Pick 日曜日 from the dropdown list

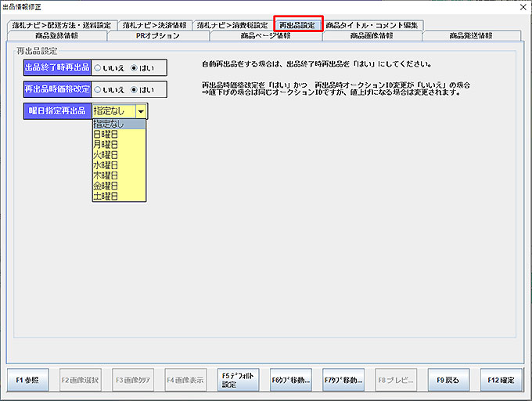119,135
